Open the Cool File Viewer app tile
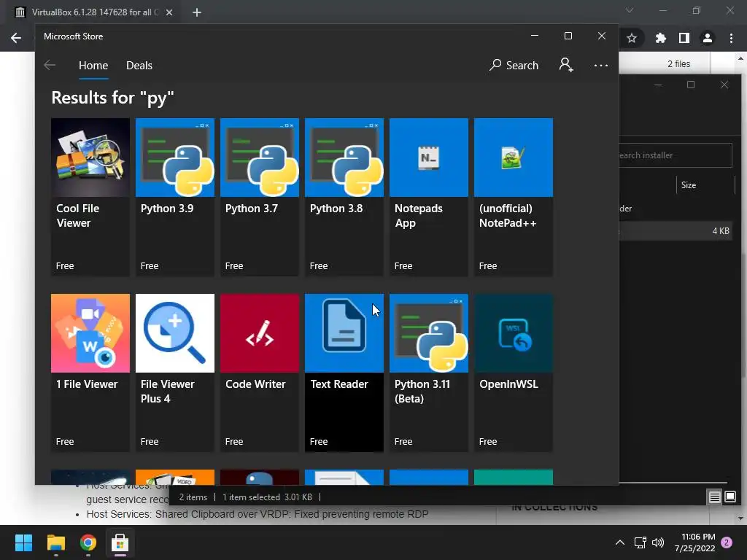 click(90, 197)
